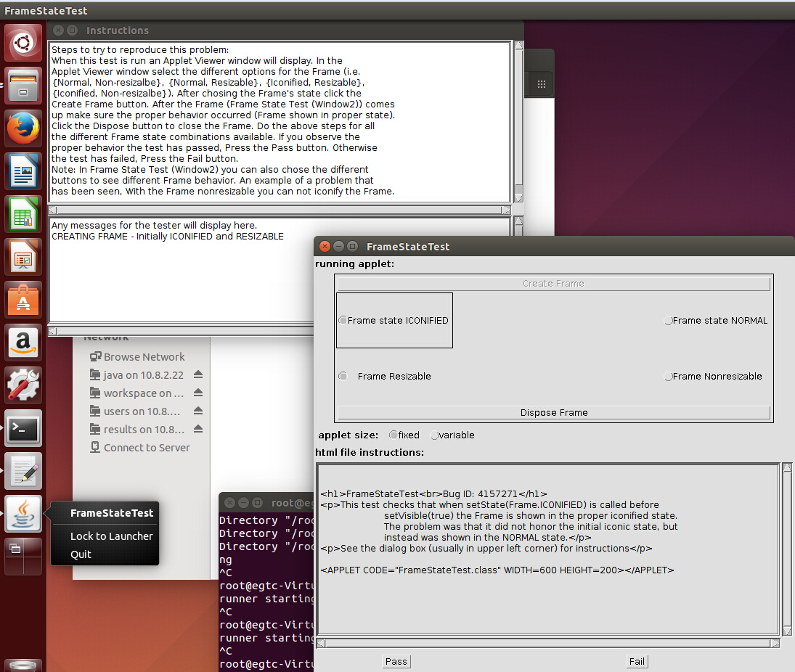Open System Settings wrench icon
Screen dimensions: 795x672
24,385
